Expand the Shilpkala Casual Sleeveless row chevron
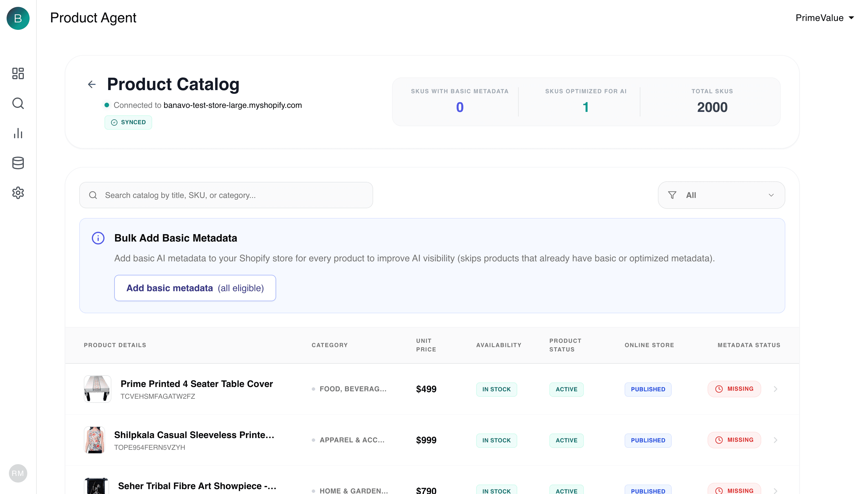 coord(775,440)
